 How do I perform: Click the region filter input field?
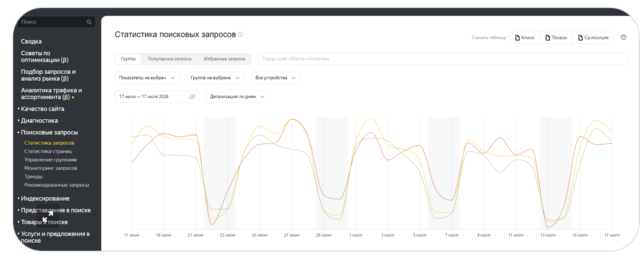point(443,59)
